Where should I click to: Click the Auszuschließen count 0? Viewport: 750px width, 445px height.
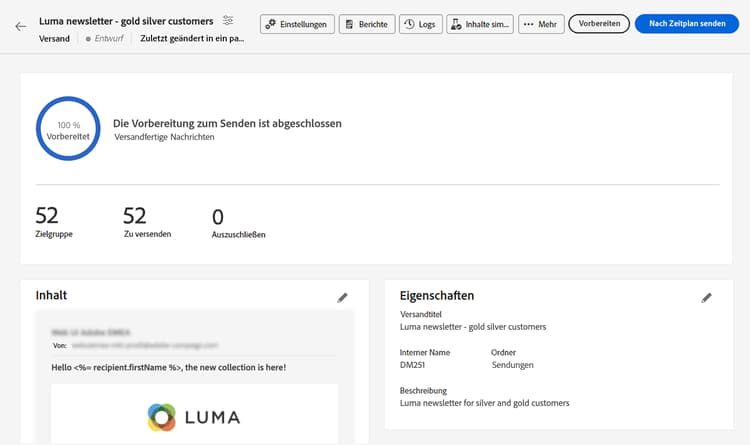pyautogui.click(x=218, y=216)
